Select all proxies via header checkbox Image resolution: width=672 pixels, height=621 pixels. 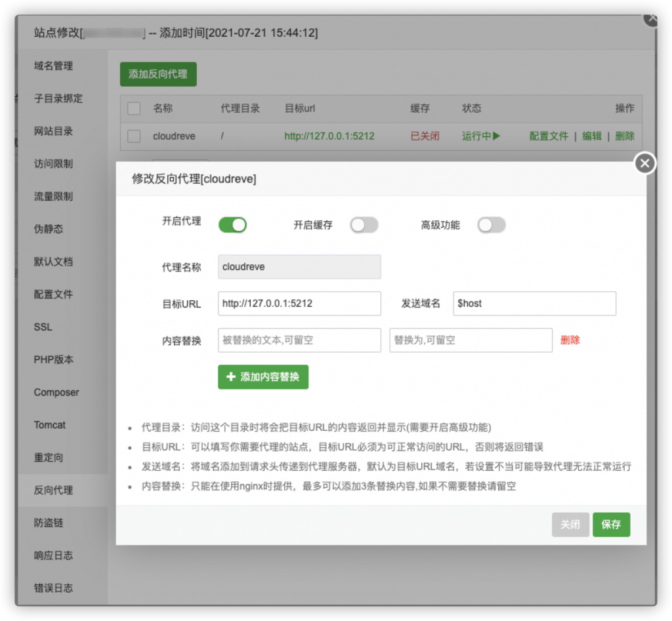pos(134,108)
